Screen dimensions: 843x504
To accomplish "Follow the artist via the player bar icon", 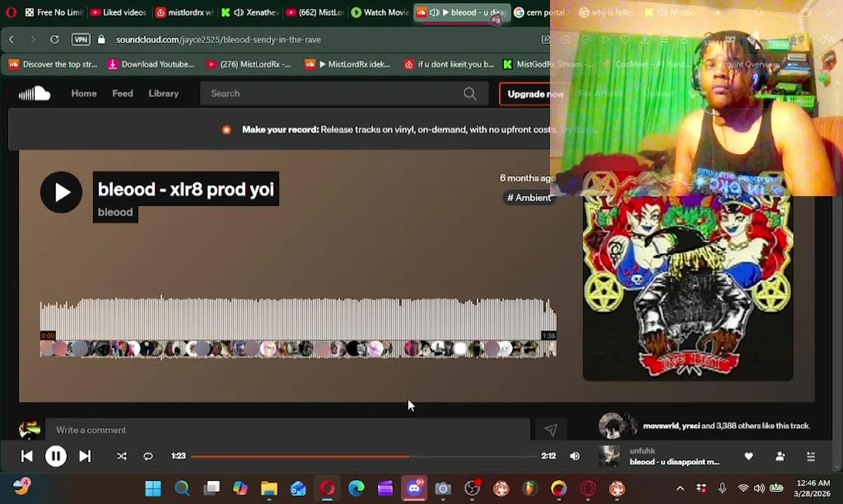I will (x=780, y=456).
